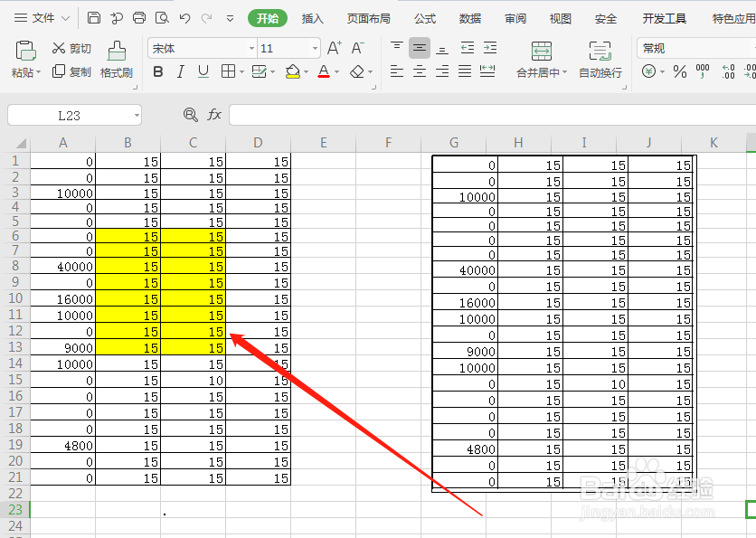
Task: Expand the Paste options dropdown arrow
Action: coord(39,72)
